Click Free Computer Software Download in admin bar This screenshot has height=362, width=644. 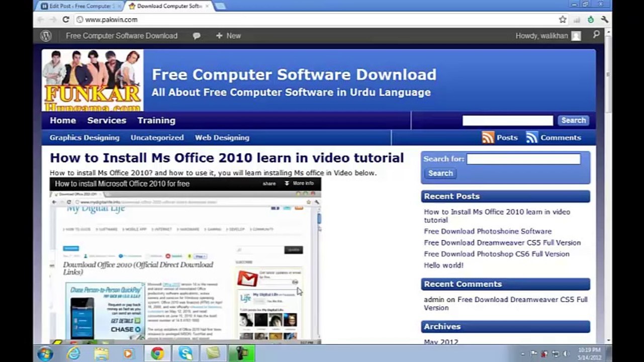(122, 36)
